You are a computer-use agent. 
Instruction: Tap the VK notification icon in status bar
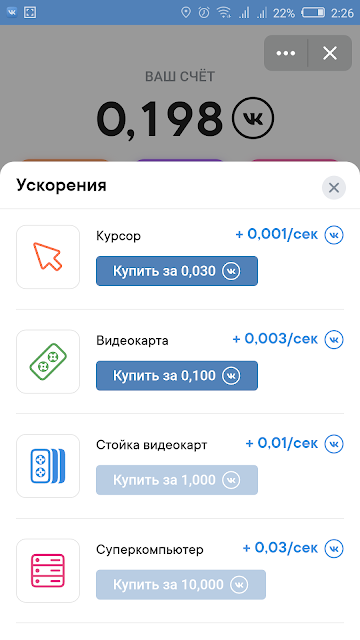point(12,13)
